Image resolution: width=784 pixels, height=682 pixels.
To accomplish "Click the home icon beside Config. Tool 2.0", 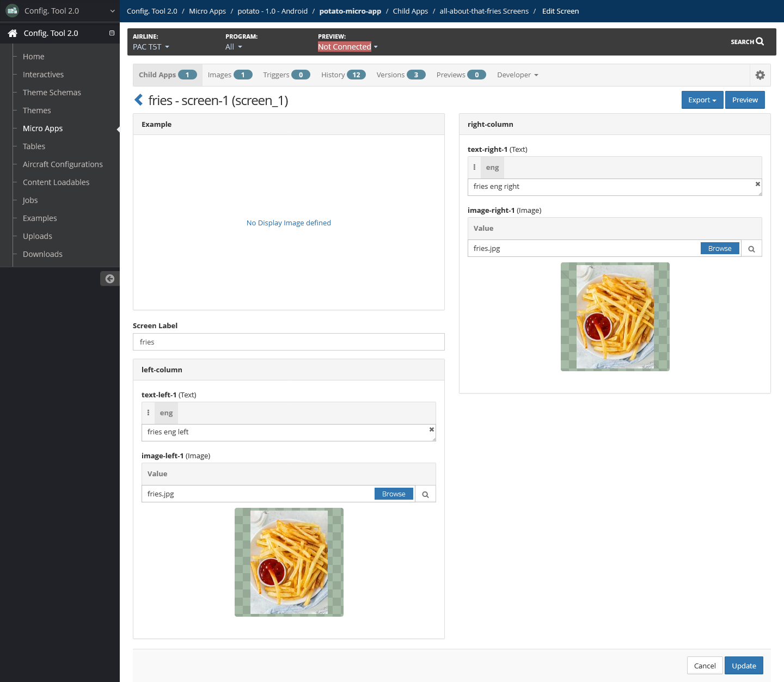I will pos(13,33).
